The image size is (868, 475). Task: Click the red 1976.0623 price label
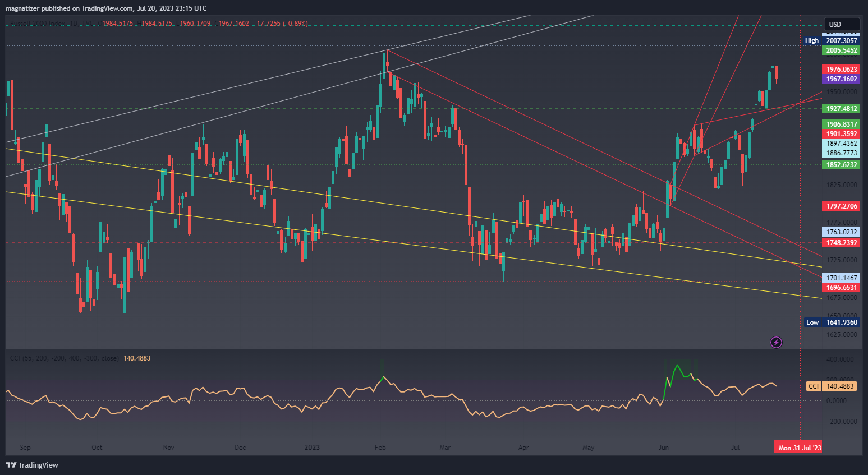(x=841, y=70)
